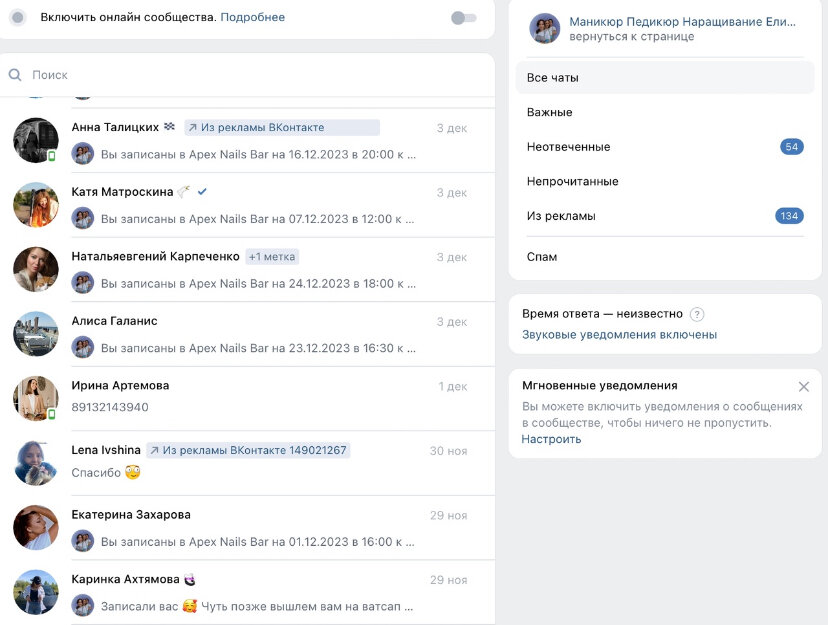This screenshot has height=625, width=828.
Task: Click verified checkmark next to Катя Матроскина
Action: click(202, 192)
